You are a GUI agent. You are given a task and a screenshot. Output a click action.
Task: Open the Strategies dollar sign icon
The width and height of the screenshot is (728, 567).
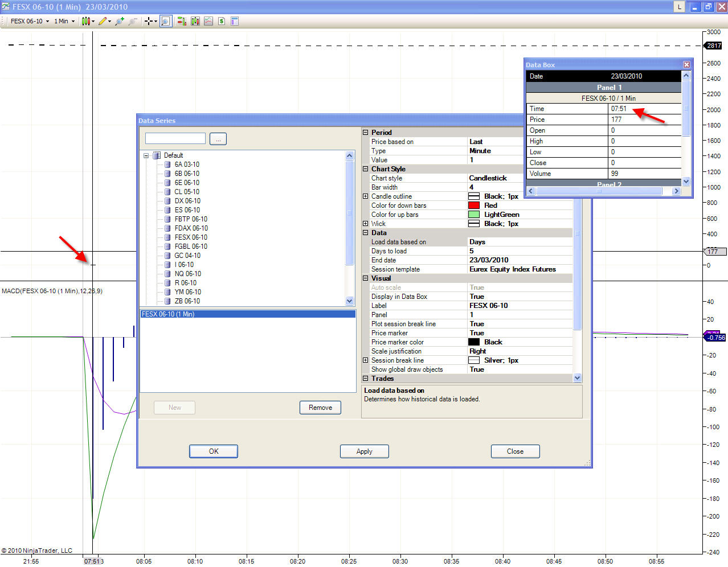coord(222,21)
